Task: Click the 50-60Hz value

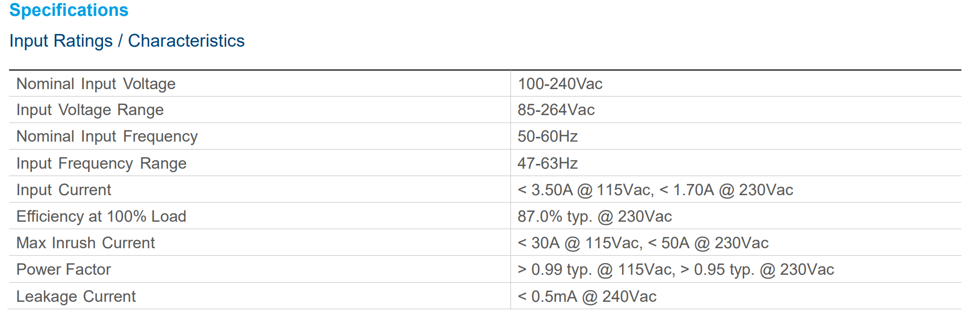Action: click(548, 136)
